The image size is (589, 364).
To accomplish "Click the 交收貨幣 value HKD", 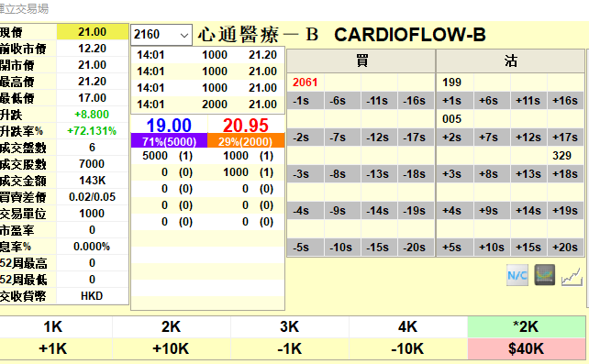I will click(x=93, y=296).
